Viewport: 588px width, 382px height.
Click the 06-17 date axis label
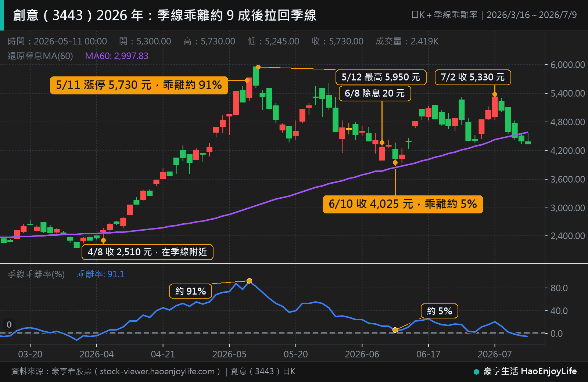click(428, 354)
